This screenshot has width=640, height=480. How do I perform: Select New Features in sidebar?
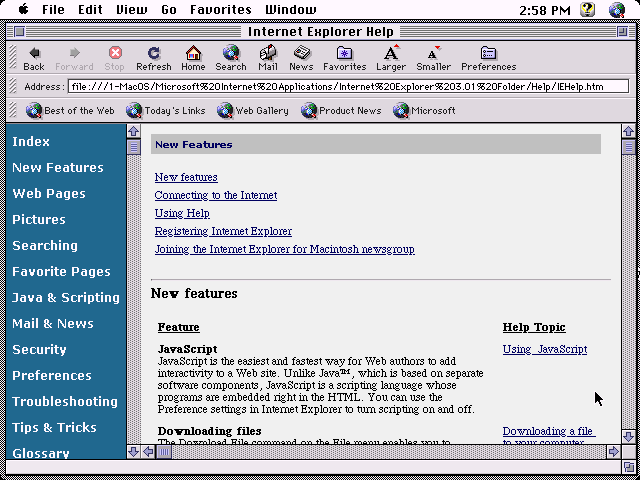click(58, 168)
